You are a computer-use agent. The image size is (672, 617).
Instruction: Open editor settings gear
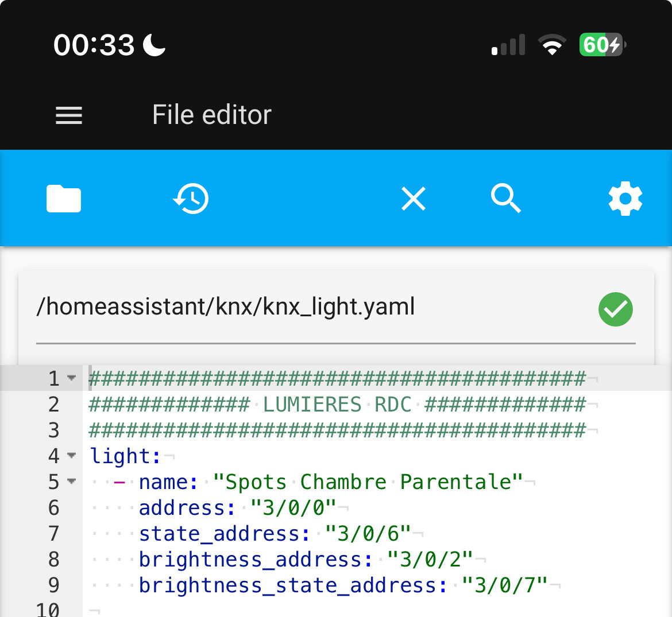(625, 199)
